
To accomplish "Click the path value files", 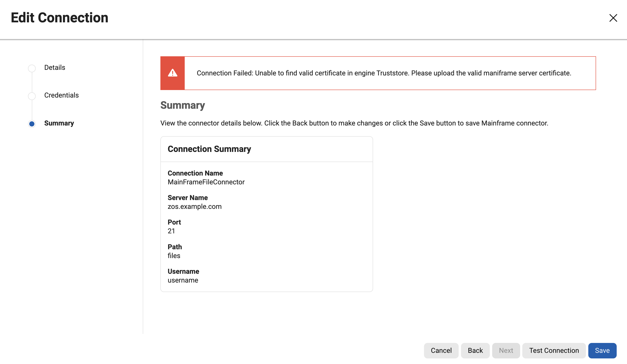I will 174,256.
